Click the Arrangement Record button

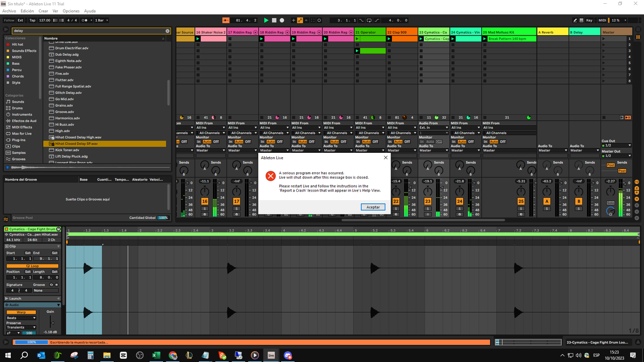pyautogui.click(x=282, y=20)
